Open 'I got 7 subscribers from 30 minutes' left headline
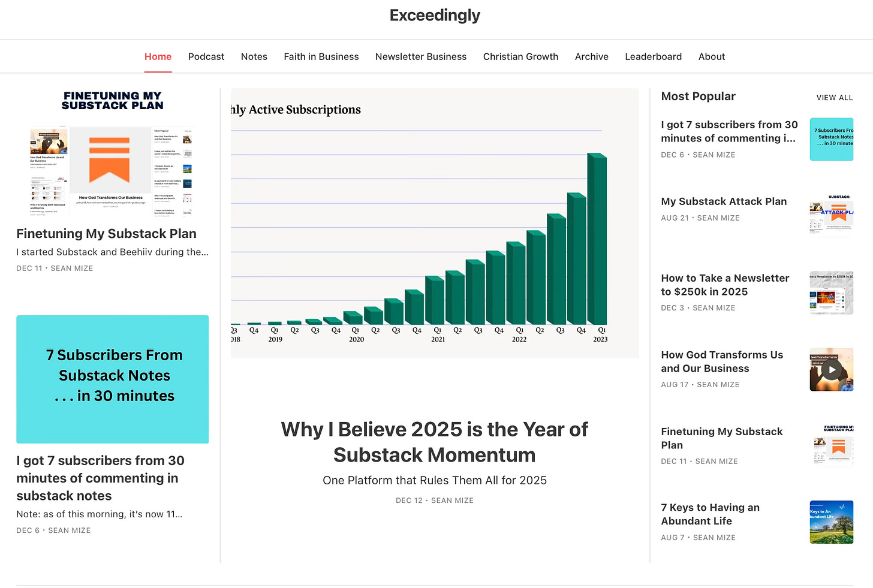Image resolution: width=873 pixels, height=588 pixels. pos(100,478)
